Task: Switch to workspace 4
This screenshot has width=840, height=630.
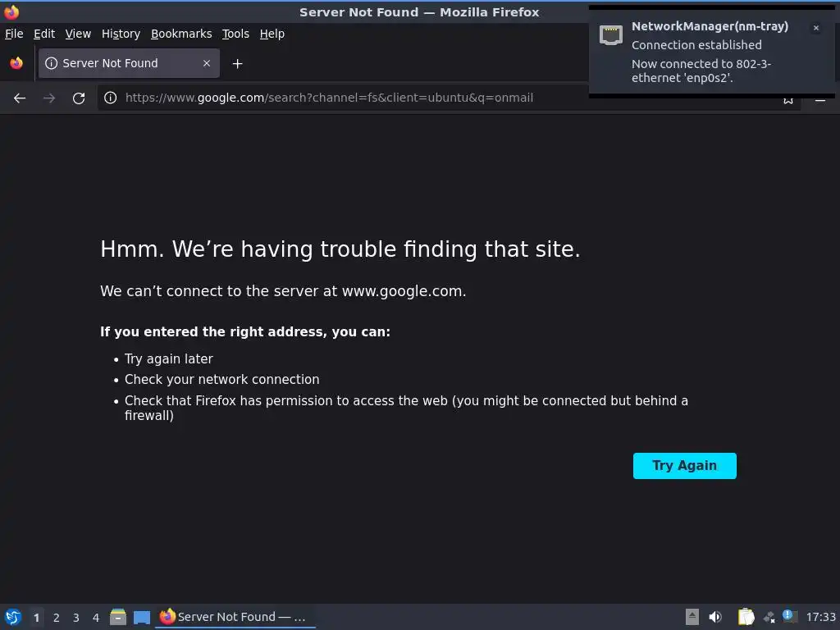Action: pos(96,618)
